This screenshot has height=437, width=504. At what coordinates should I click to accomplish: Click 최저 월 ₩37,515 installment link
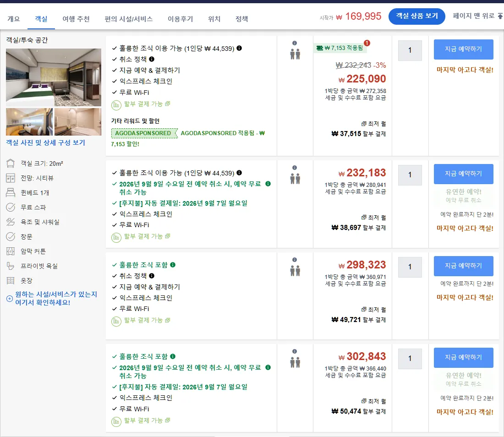coord(358,129)
